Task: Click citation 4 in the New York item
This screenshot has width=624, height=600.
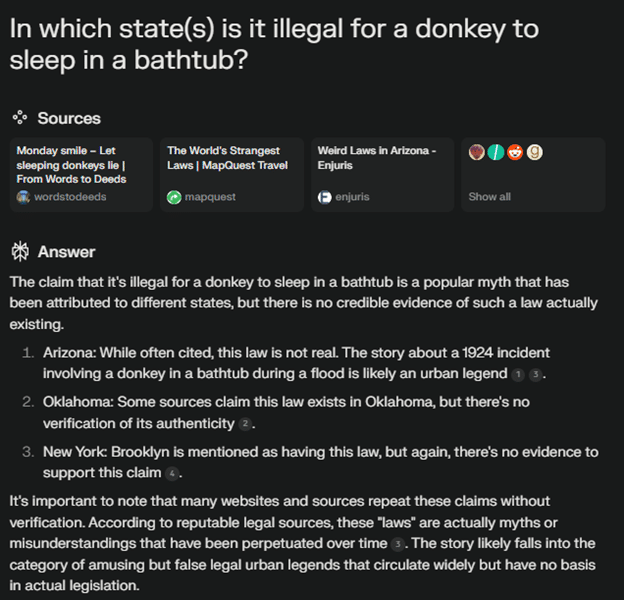Action: [x=171, y=473]
